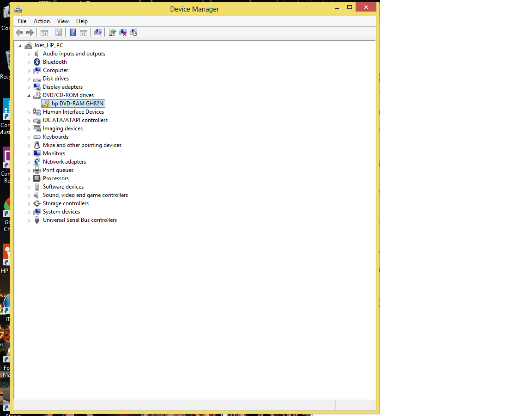
Task: Click the Help toolbar icon
Action: pyautogui.click(x=73, y=32)
